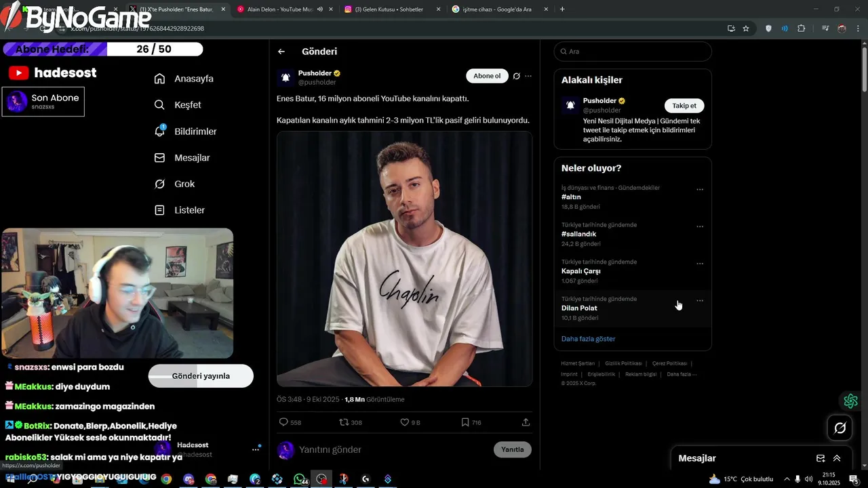Viewport: 868px width, 488px height.
Task: Open more options for #altın trend
Action: coord(700,190)
